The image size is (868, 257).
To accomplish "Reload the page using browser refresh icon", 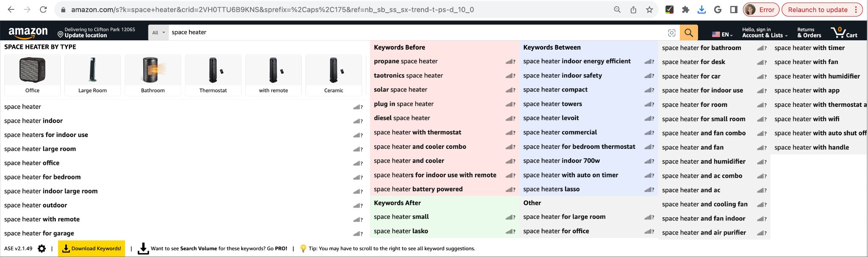I will tap(43, 10).
